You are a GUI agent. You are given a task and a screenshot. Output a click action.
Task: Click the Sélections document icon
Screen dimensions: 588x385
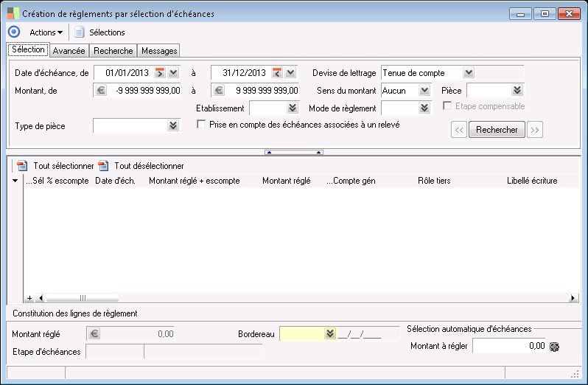coord(79,32)
